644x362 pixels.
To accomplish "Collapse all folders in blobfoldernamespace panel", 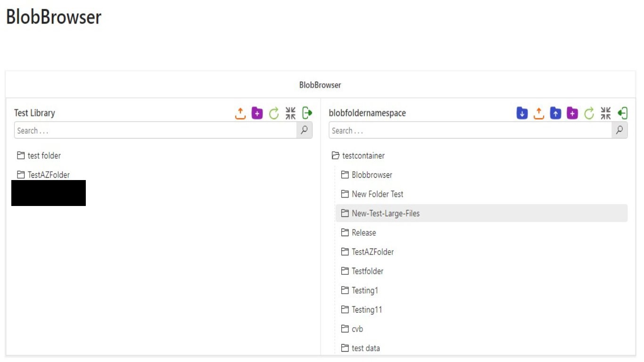I will pos(606,113).
